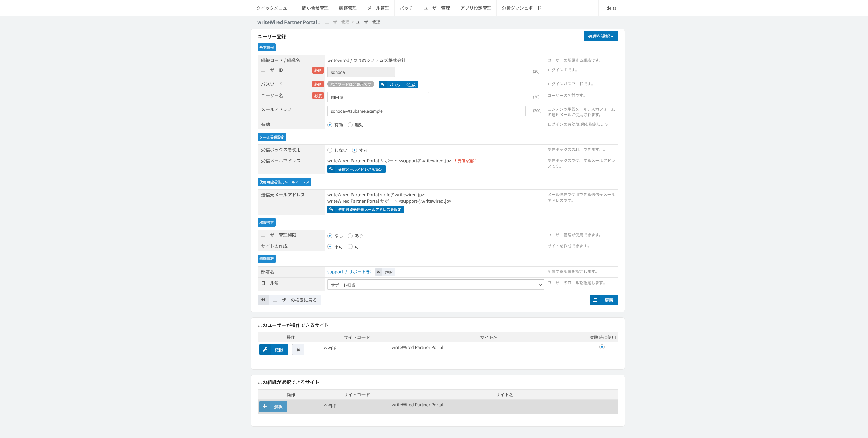Click the 更新 button label
This screenshot has width=868, height=438.
(609, 300)
